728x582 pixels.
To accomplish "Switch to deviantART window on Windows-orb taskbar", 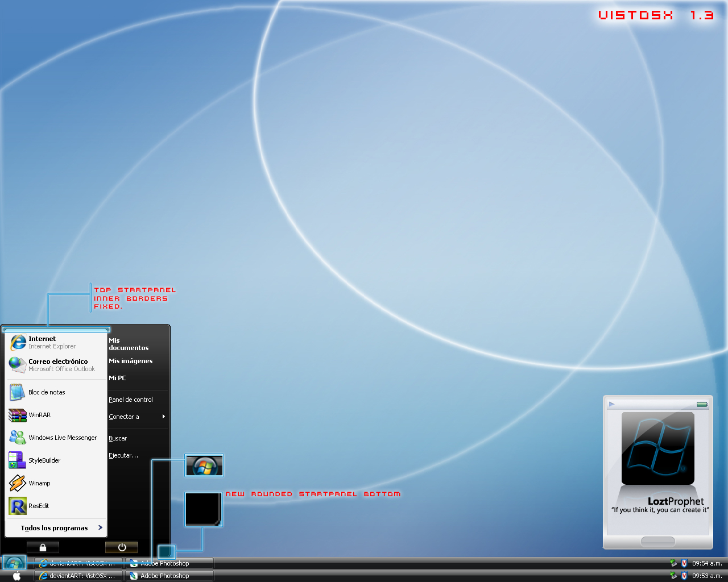I will [78, 563].
